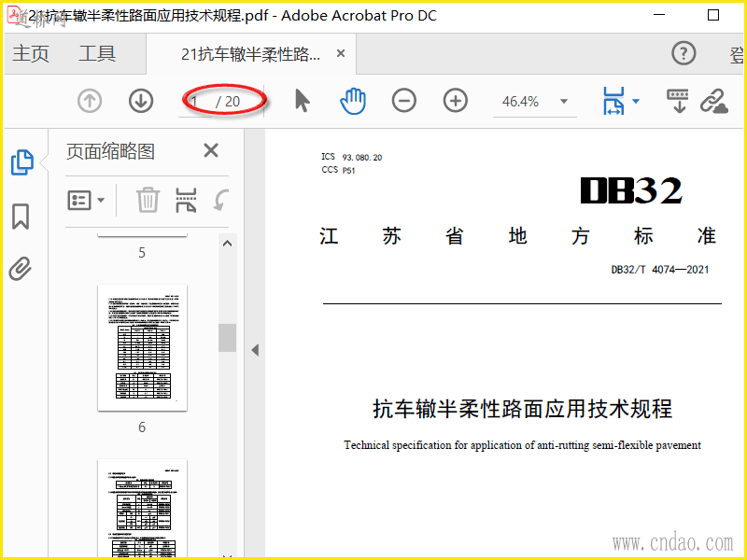Click the thumbnail panel scrollbar handle
747x560 pixels.
pos(227,338)
